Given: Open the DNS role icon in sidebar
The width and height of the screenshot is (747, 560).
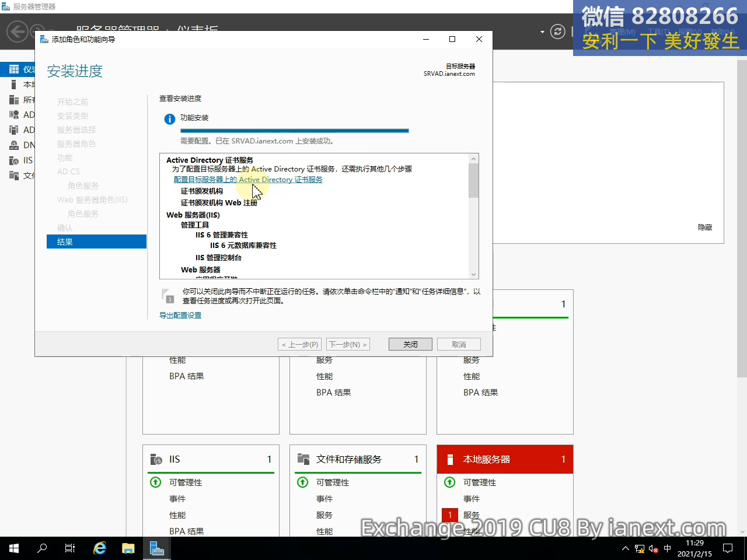Looking at the screenshot, I should point(14,145).
